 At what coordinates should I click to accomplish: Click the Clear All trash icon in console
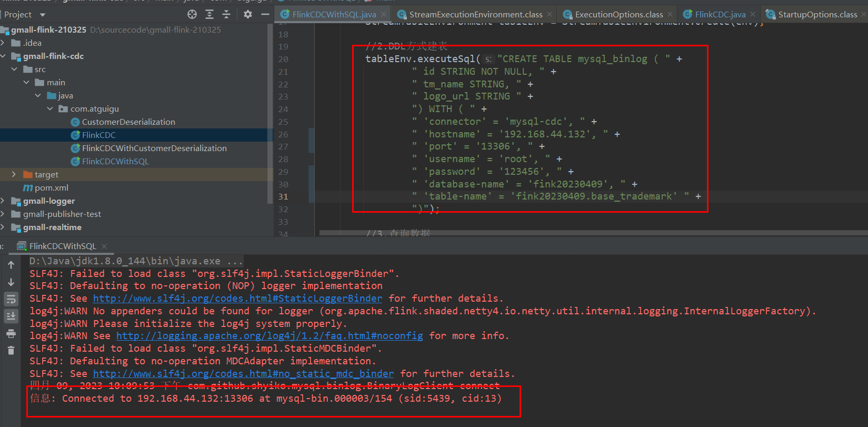pos(11,350)
